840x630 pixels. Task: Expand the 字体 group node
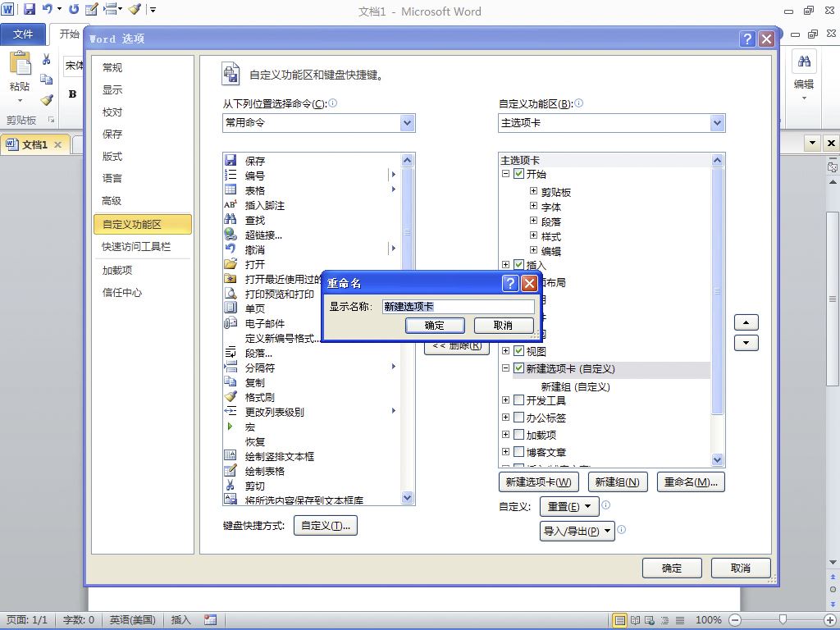point(533,206)
